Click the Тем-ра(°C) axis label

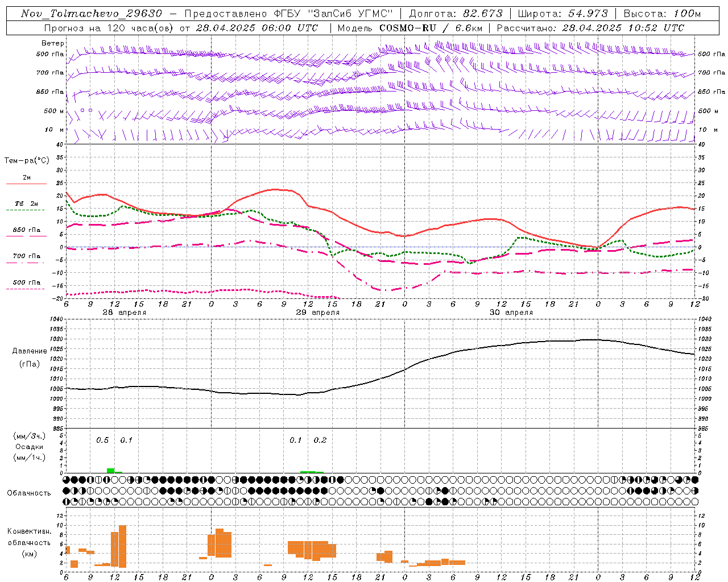(x=27, y=161)
